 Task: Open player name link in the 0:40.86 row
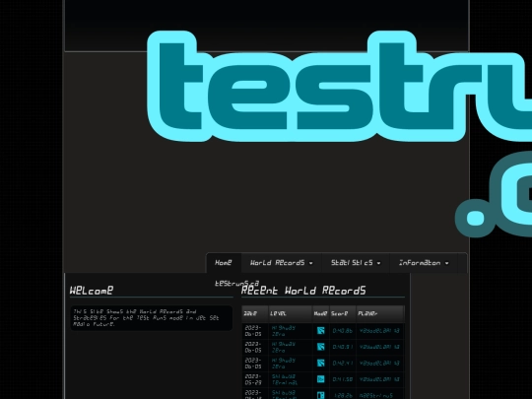[379, 331]
